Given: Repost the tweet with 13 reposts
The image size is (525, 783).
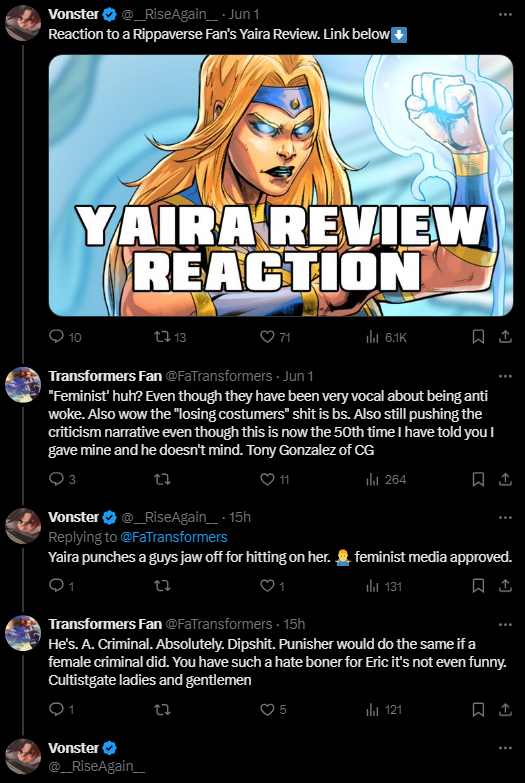Looking at the screenshot, I should click(170, 338).
